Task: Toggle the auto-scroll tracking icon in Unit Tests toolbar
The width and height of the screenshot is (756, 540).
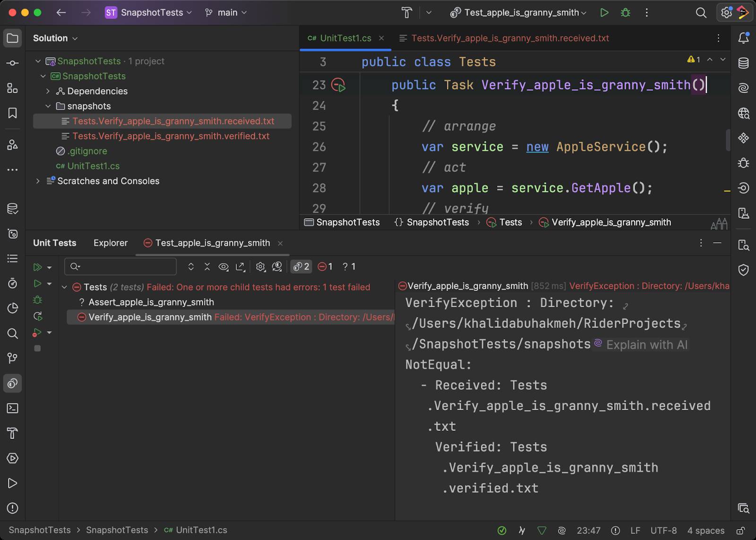Action: click(277, 267)
